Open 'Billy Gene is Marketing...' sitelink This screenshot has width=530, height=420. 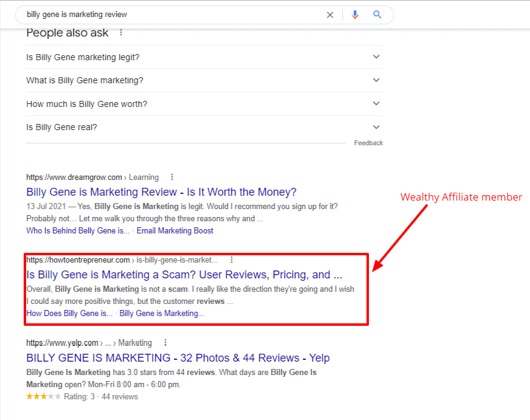[162, 314]
